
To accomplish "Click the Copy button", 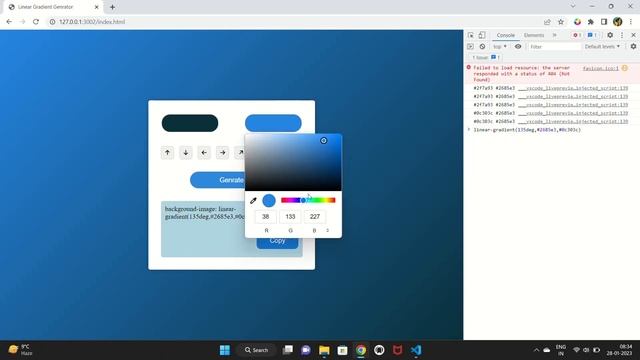I will (x=277, y=241).
